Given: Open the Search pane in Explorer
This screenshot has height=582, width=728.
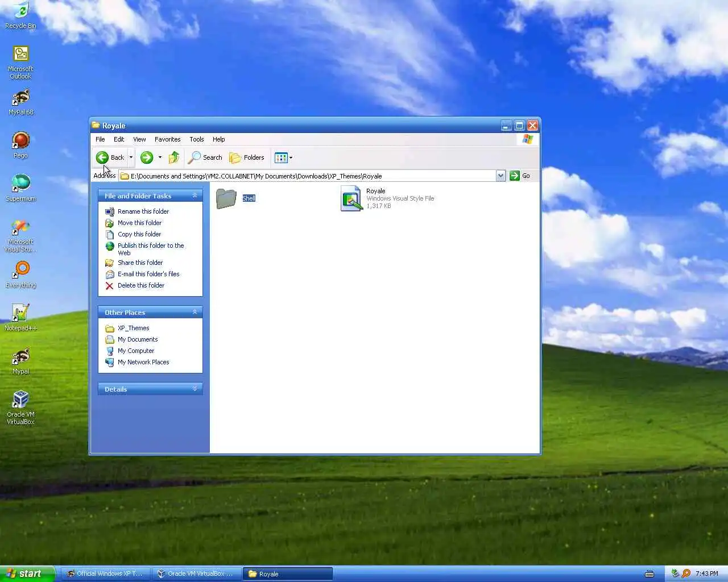Looking at the screenshot, I should 205,157.
